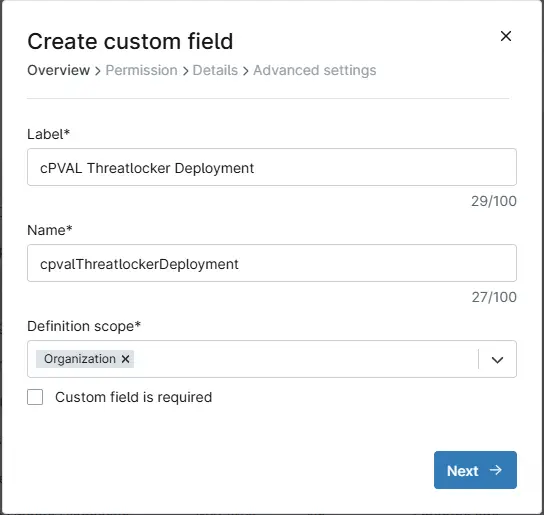Proceed with the Next button
The image size is (544, 515).
(x=475, y=470)
